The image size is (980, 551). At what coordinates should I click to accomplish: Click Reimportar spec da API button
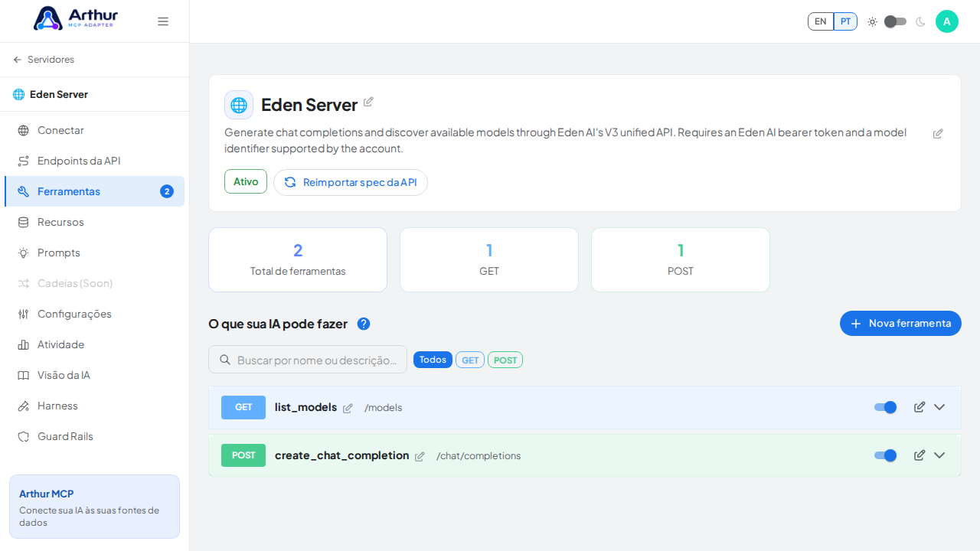pos(351,182)
